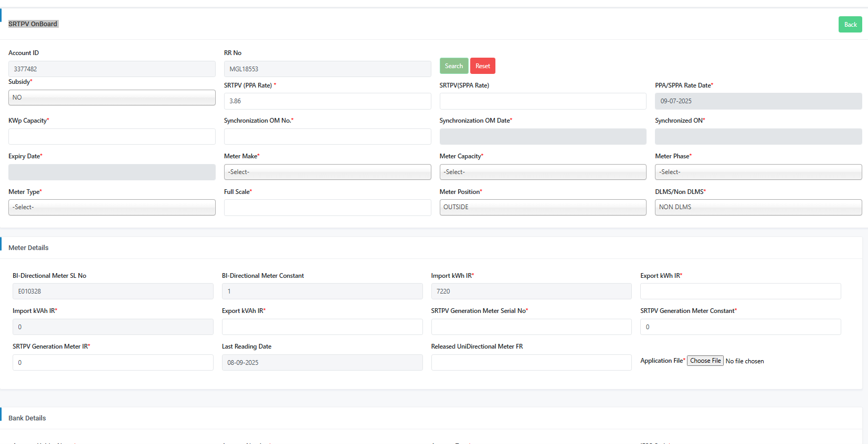This screenshot has width=868, height=444.
Task: Click the SRTPV (PPA Rate) field
Action: click(327, 101)
